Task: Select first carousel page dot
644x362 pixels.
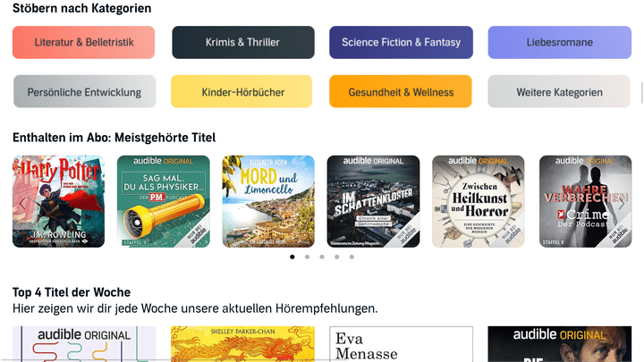Action: coord(292,257)
